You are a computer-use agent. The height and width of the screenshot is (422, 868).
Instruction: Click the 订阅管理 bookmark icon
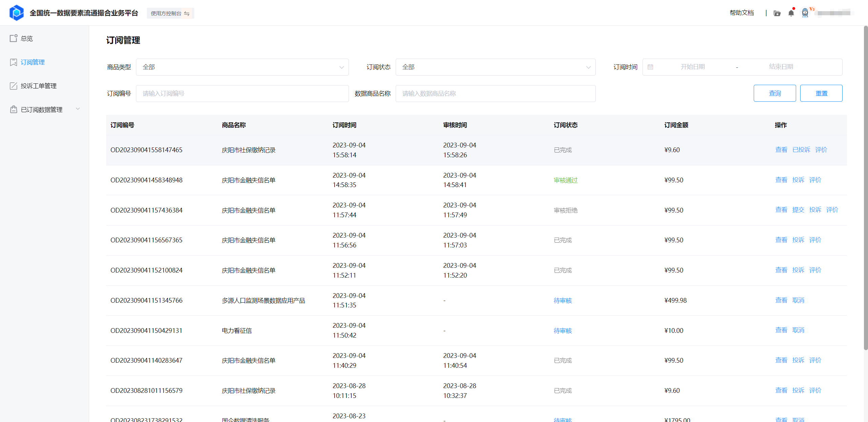tap(14, 62)
